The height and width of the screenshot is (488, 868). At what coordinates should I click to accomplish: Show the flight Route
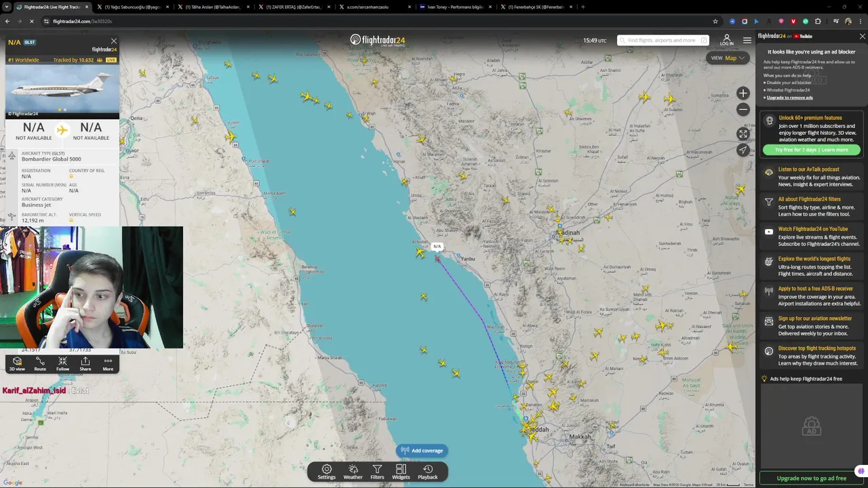coord(40,364)
